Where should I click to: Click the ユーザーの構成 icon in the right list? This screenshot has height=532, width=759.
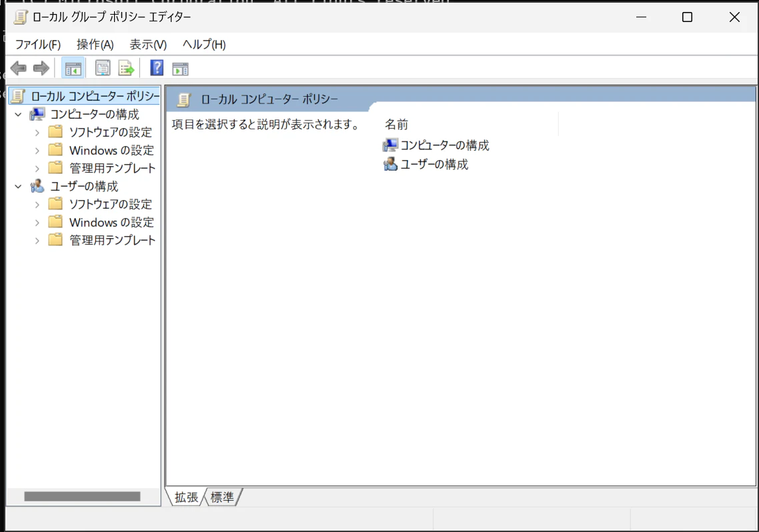390,165
